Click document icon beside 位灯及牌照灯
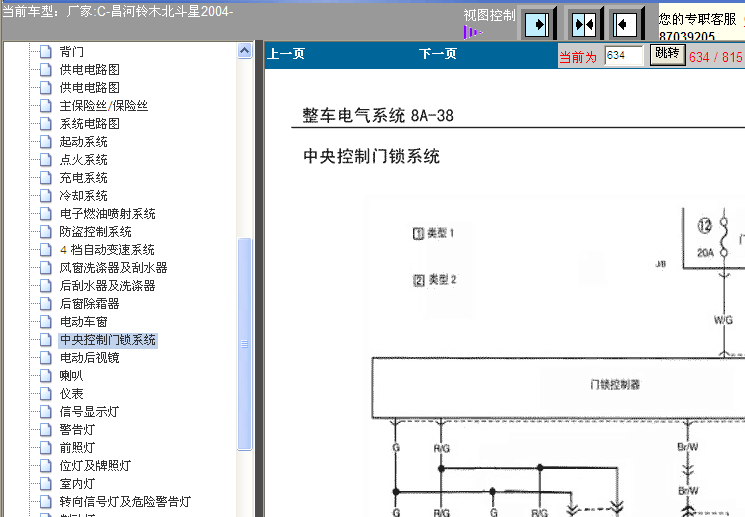745x517 pixels. click(x=46, y=466)
